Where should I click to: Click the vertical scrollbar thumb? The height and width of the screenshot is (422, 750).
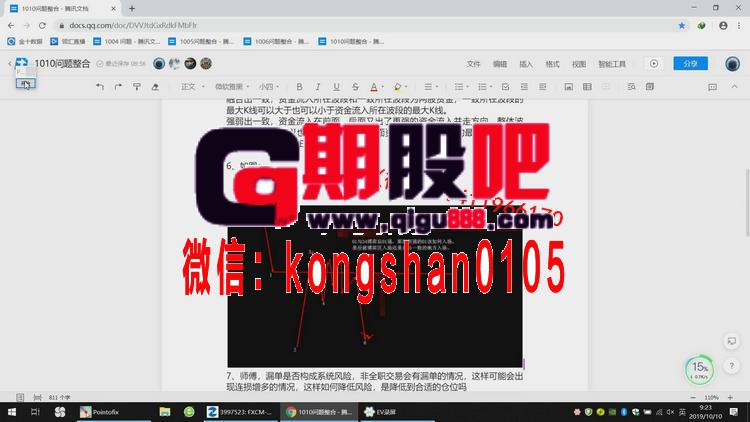point(747,202)
